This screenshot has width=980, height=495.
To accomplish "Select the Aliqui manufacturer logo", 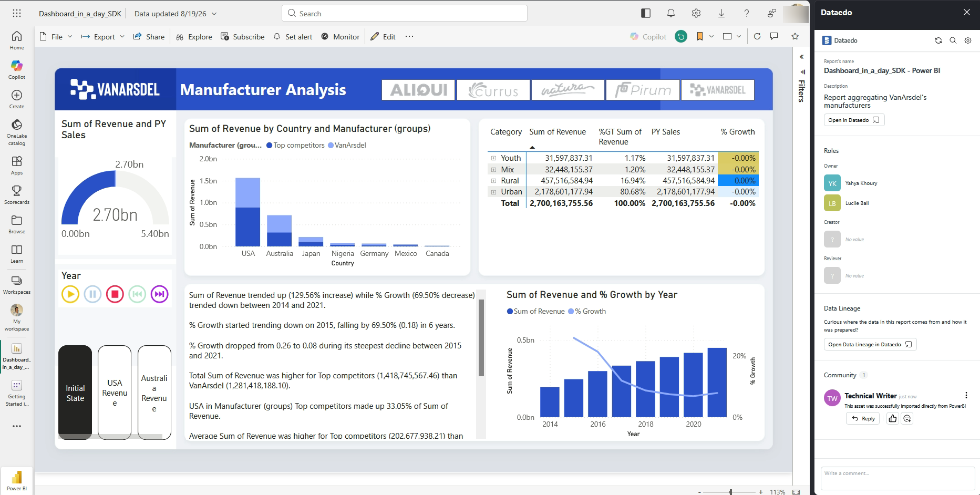I will pos(418,90).
